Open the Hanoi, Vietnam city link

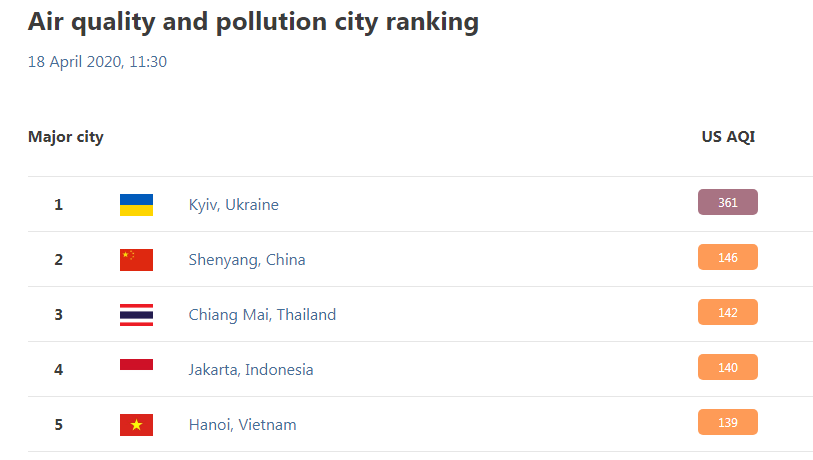242,425
